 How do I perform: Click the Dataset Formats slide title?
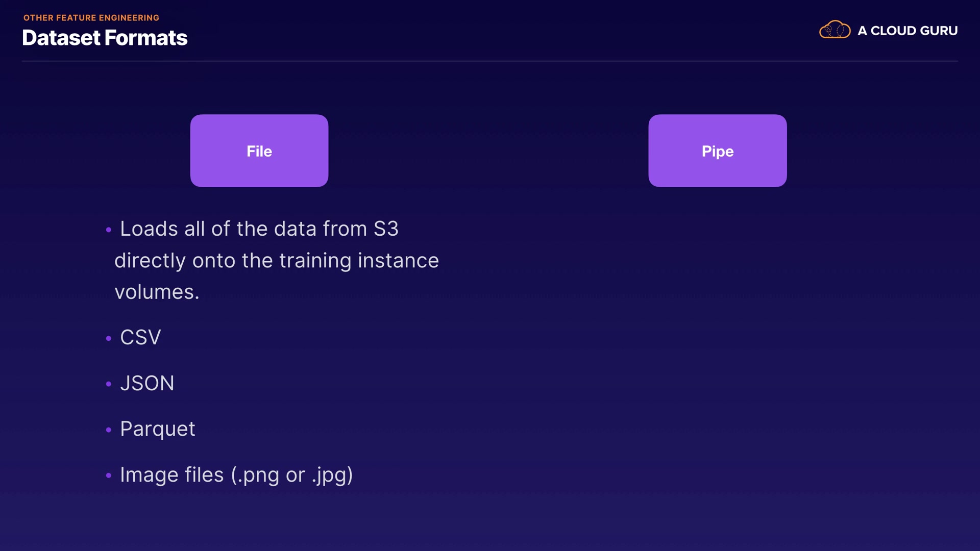click(105, 38)
